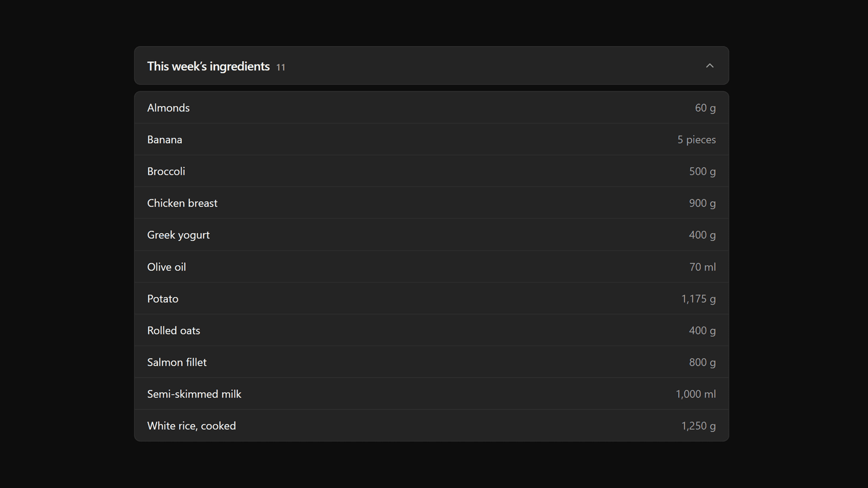Click the 900 g Chicken breast amount

tap(703, 203)
